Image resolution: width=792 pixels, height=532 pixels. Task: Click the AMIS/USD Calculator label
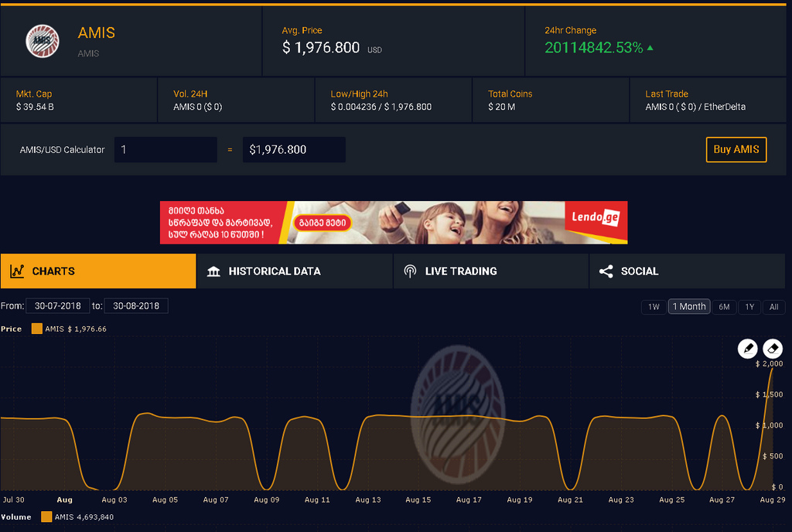[62, 149]
